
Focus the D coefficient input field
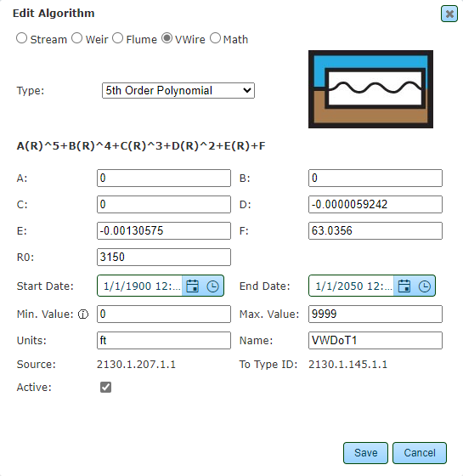coord(375,204)
